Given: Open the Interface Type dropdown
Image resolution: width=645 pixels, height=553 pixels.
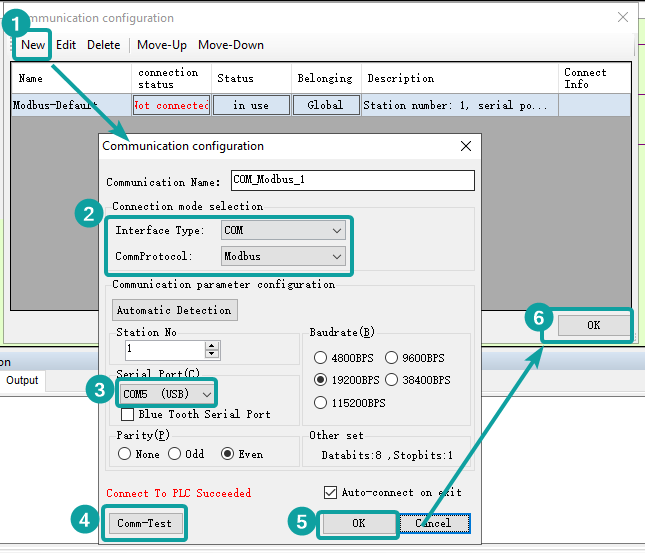Looking at the screenshot, I should click(x=283, y=230).
